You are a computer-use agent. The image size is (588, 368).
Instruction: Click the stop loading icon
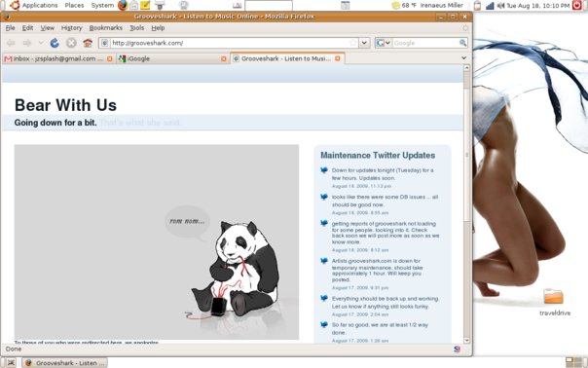coord(71,43)
